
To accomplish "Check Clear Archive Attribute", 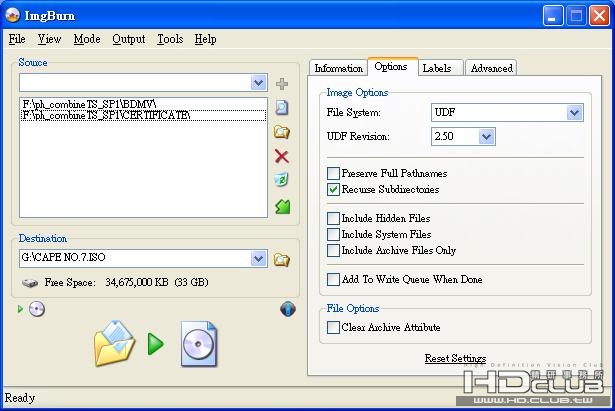I will pyautogui.click(x=333, y=327).
